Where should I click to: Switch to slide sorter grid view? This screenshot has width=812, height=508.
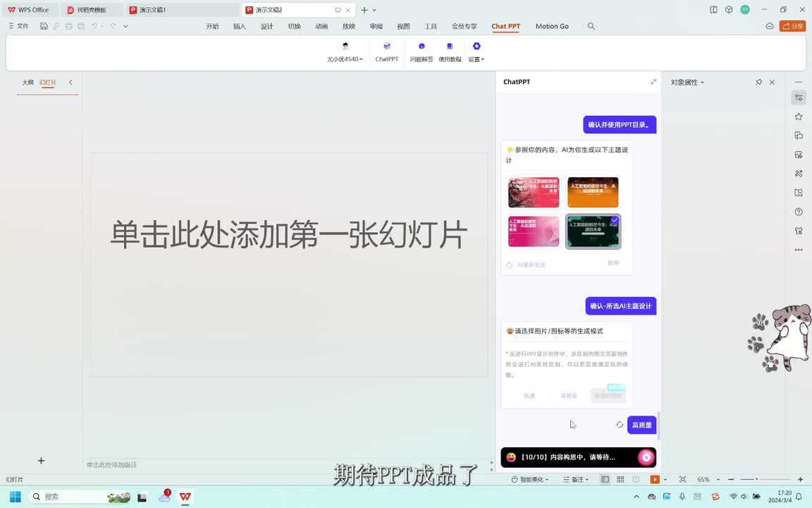click(620, 480)
